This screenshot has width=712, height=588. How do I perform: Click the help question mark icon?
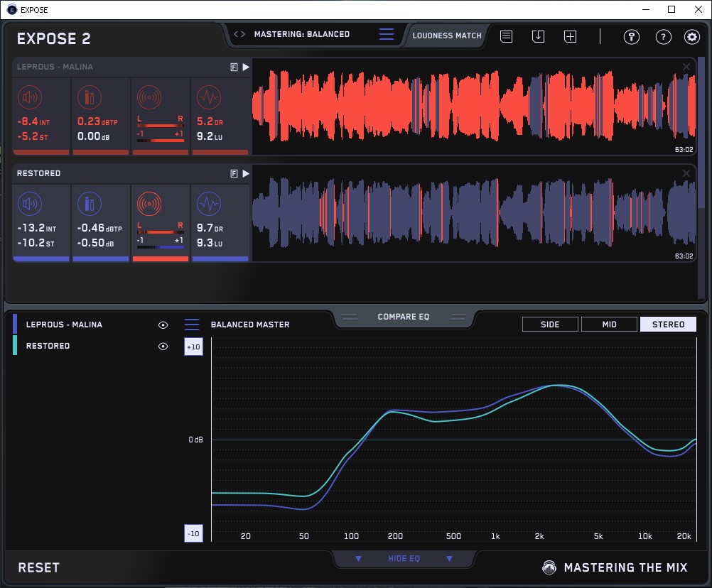coord(663,37)
